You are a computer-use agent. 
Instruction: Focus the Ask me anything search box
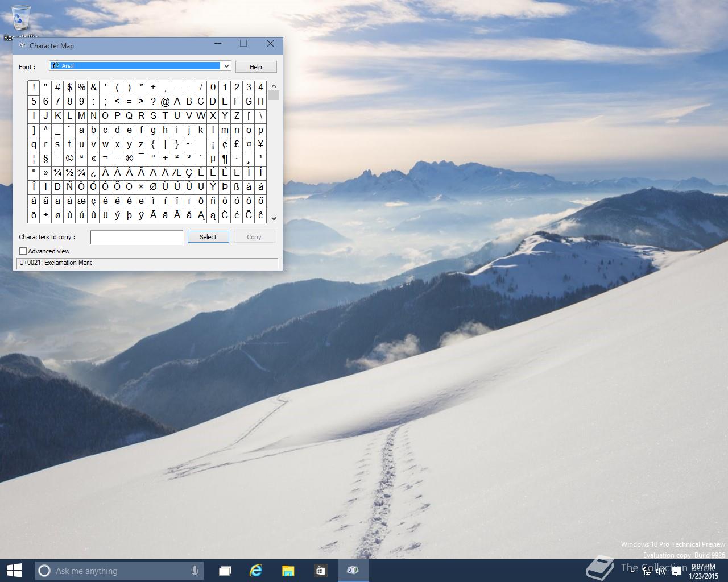pos(118,571)
